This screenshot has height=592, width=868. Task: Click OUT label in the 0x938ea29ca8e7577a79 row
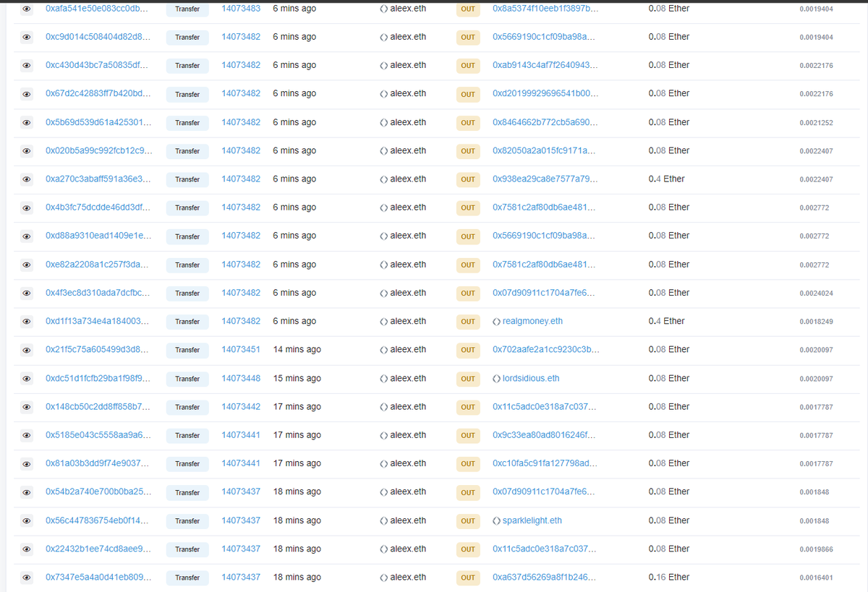point(468,179)
